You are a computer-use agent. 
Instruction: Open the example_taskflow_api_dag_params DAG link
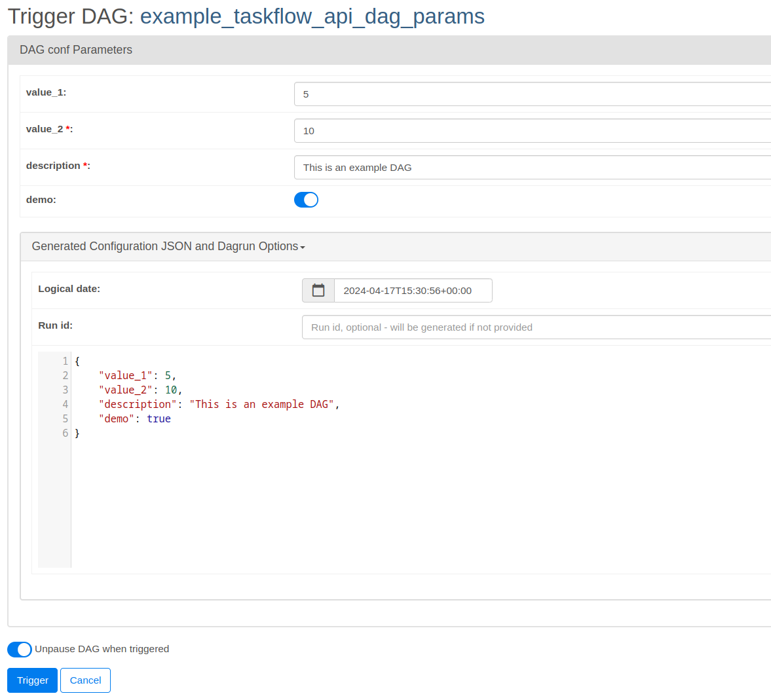(x=312, y=16)
